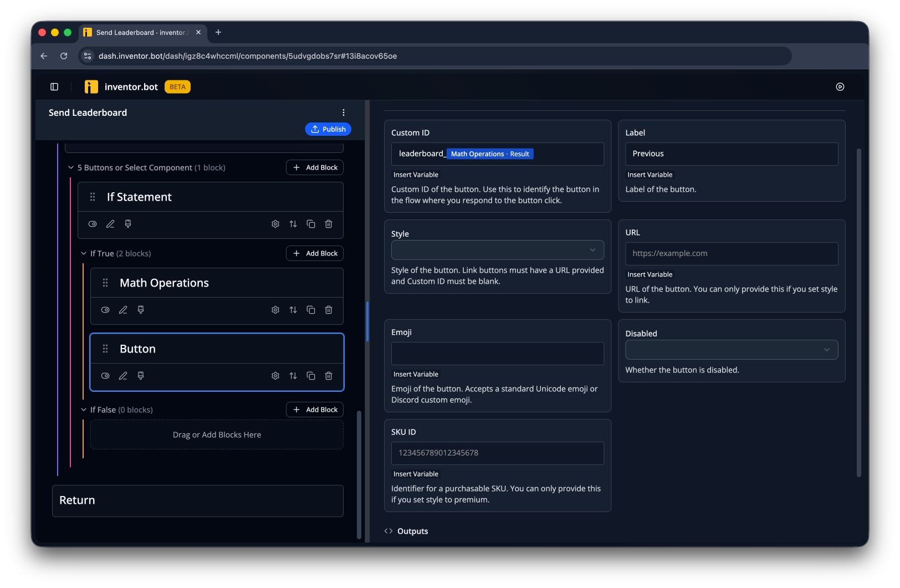Click the pin icon on the Math Operations block
Viewport: 900px width, 588px height.
(141, 310)
